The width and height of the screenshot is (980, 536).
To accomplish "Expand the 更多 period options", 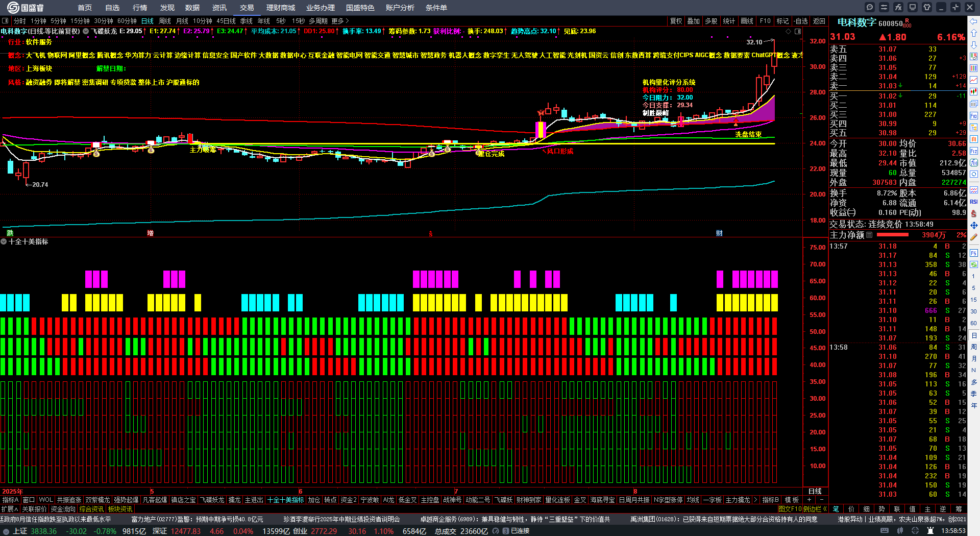I will (x=340, y=21).
